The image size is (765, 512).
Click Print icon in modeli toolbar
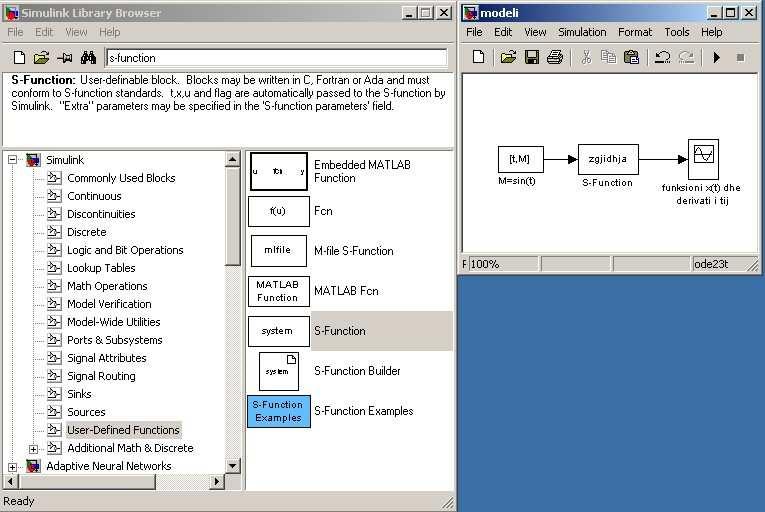(555, 57)
